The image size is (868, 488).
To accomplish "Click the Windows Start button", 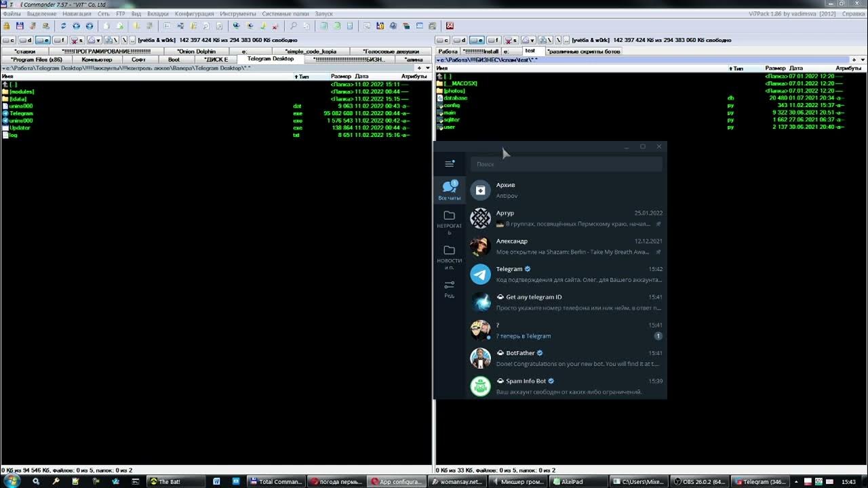I will tap(12, 481).
